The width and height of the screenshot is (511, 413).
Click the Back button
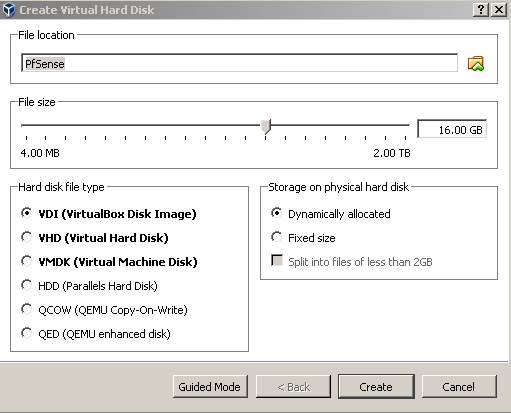click(293, 387)
